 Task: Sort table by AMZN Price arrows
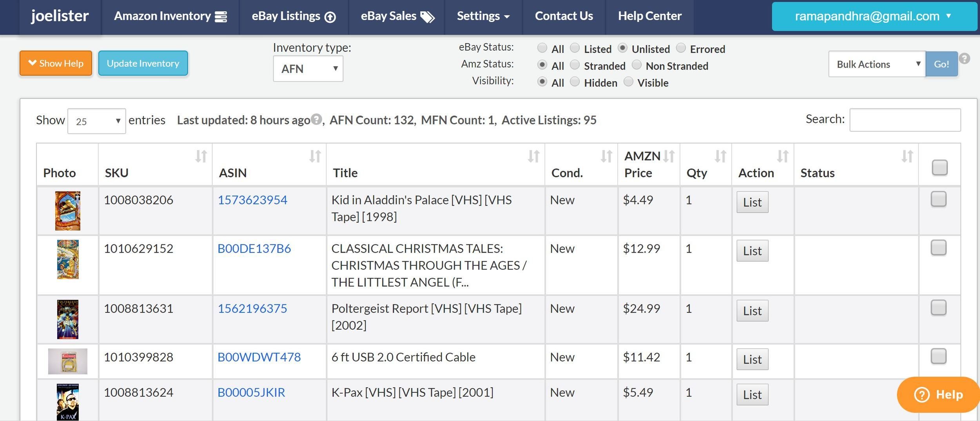tap(669, 156)
